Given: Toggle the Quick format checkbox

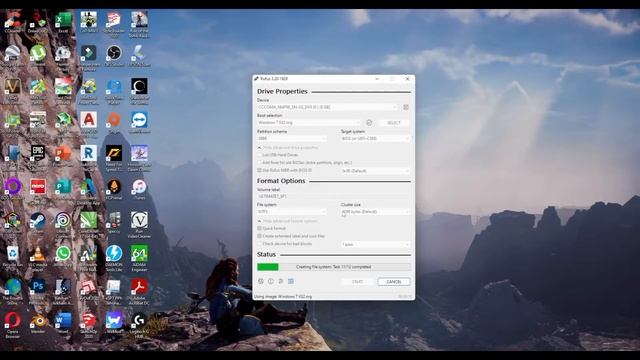Looking at the screenshot, I should (259, 228).
